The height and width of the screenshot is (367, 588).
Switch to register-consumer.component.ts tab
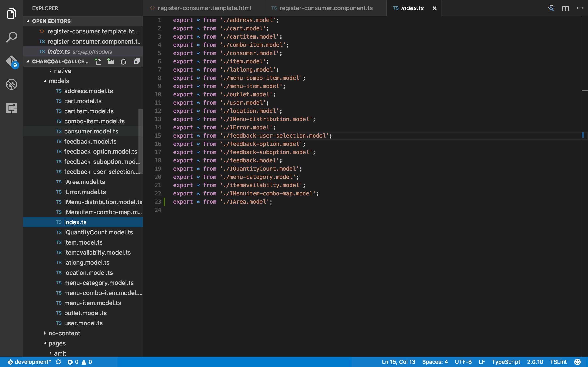pos(326,8)
